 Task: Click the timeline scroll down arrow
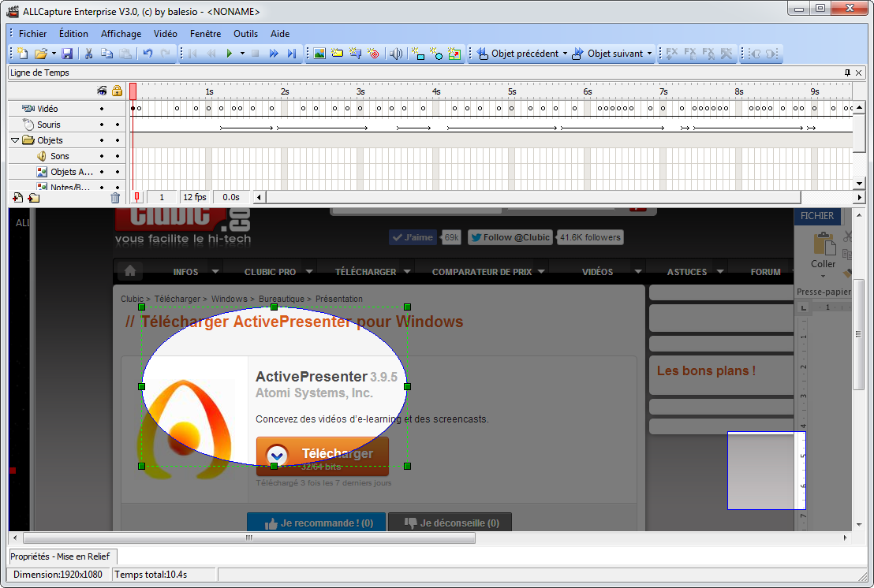click(859, 183)
